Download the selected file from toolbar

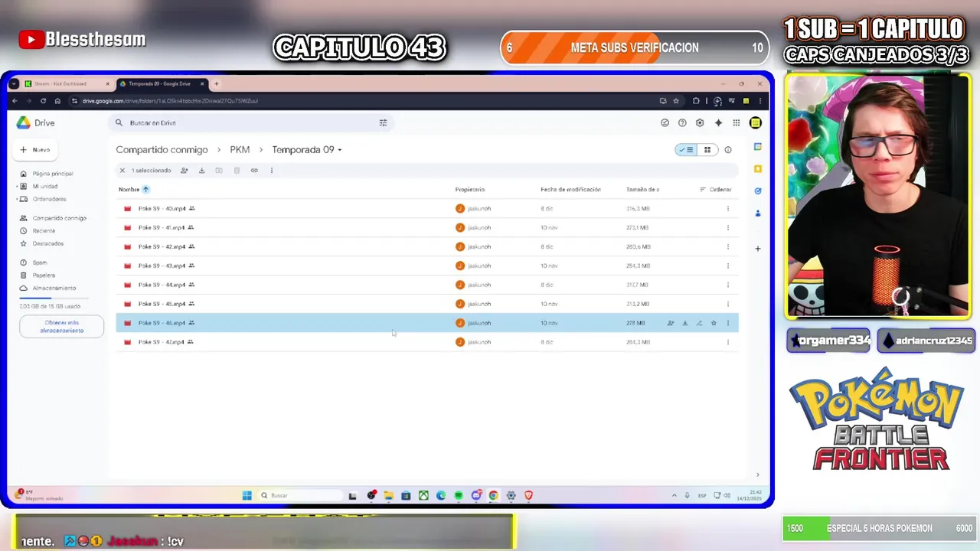tap(201, 171)
